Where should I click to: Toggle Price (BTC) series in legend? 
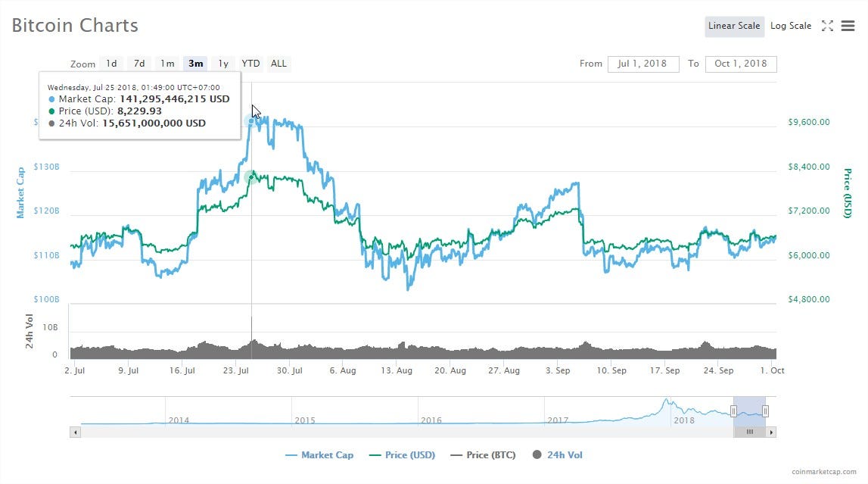[x=484, y=455]
